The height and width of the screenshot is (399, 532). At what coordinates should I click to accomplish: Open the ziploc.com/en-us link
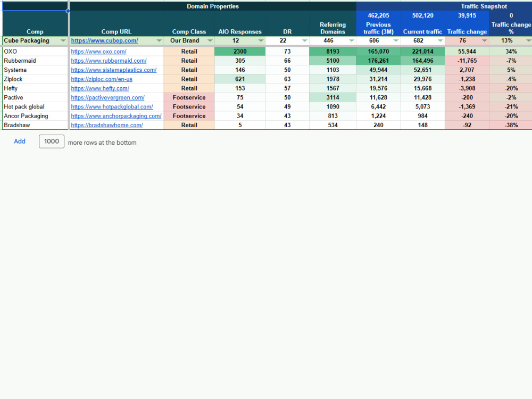(x=102, y=79)
